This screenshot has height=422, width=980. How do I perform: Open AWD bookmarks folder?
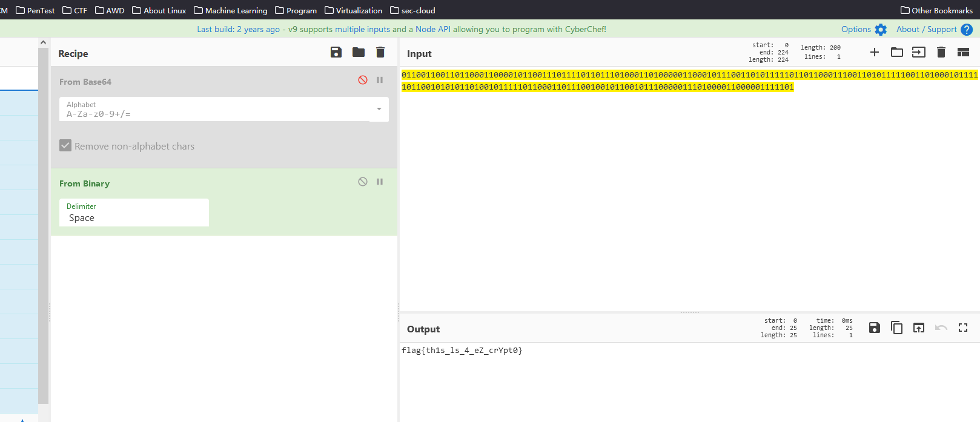(110, 10)
